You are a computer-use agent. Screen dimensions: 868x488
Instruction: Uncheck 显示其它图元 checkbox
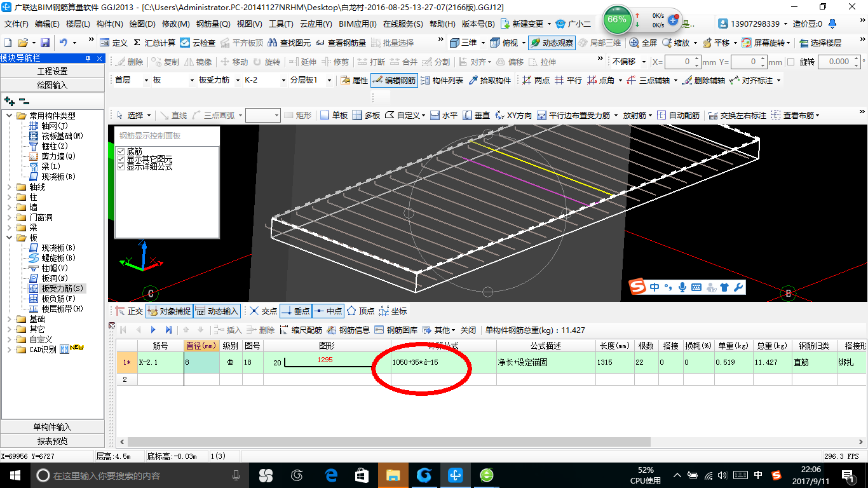click(121, 159)
